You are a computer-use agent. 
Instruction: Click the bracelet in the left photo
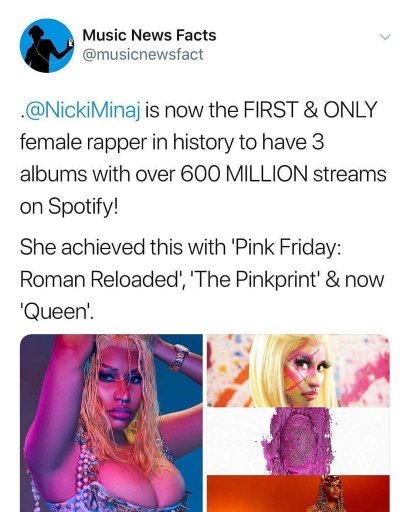179,357
